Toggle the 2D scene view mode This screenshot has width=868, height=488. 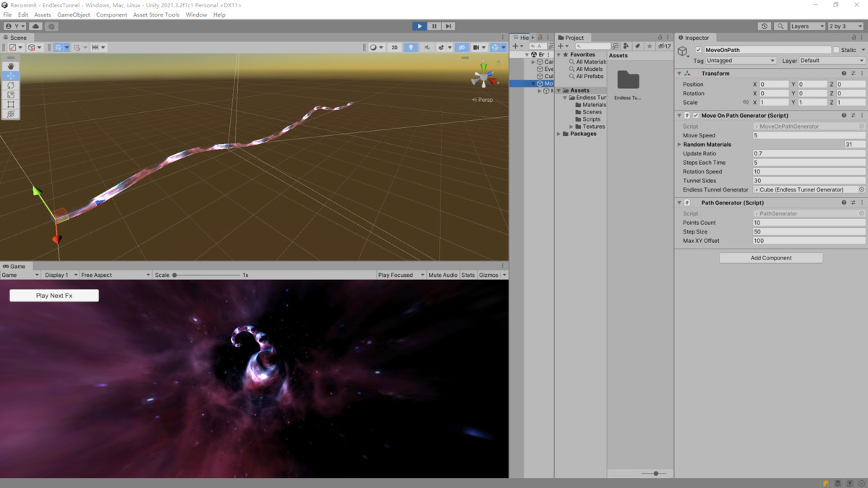tap(394, 48)
